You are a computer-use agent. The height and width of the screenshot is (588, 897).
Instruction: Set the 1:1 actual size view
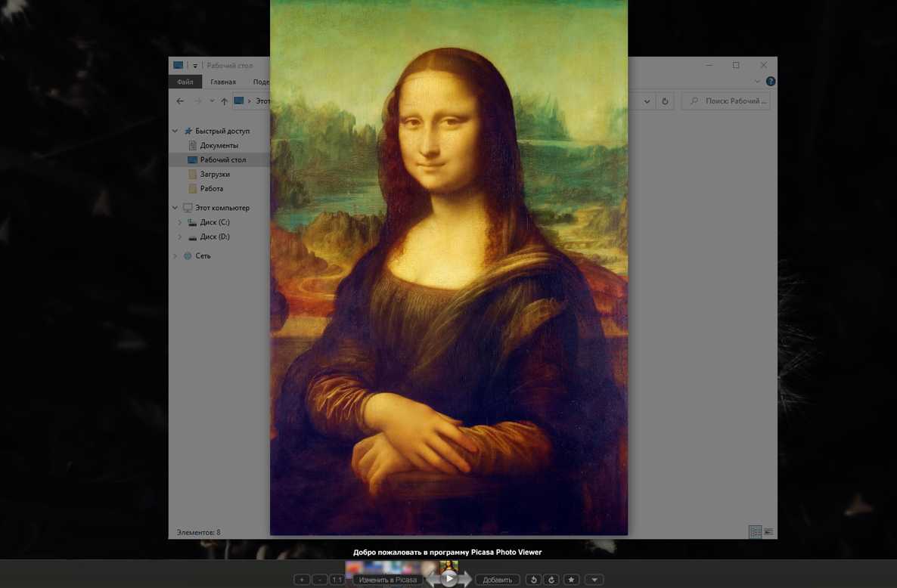tap(337, 580)
